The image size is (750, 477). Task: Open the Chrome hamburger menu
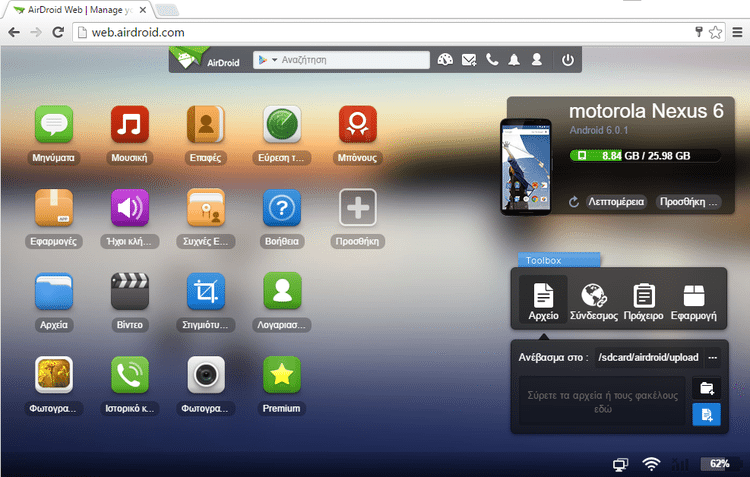[738, 32]
